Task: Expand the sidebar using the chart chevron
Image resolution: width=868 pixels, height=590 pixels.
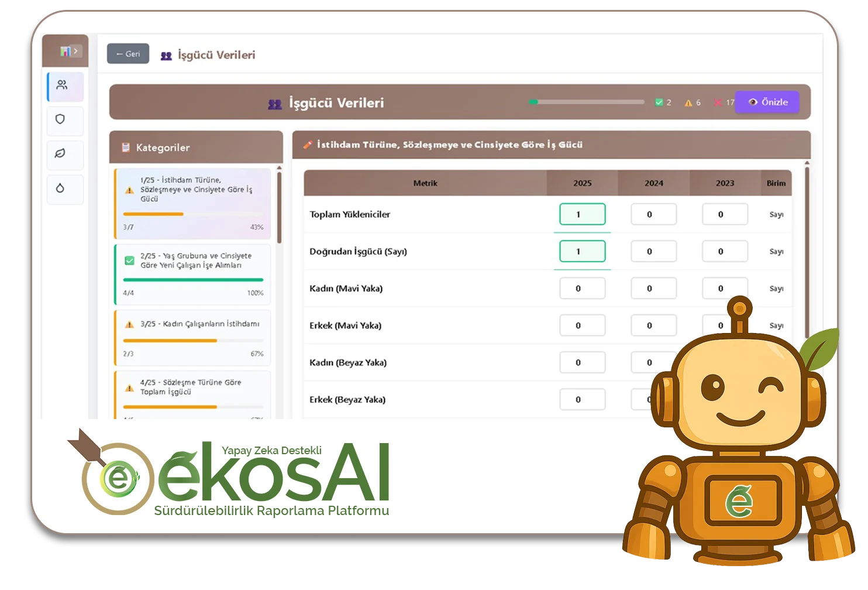Action: pyautogui.click(x=69, y=52)
